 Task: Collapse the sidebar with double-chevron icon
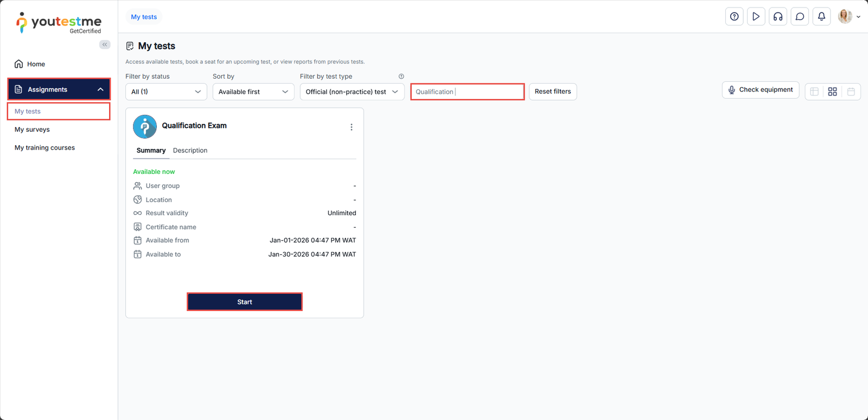coord(105,44)
